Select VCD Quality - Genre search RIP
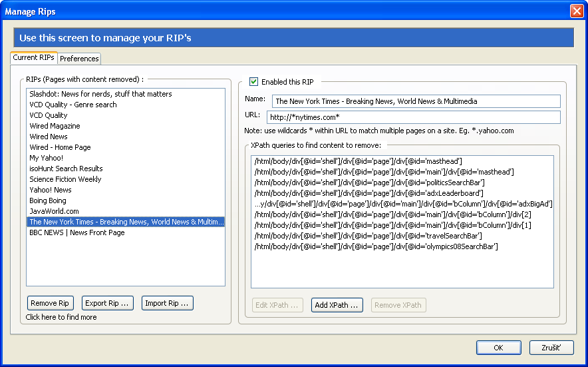This screenshot has width=588, height=367. click(x=126, y=105)
